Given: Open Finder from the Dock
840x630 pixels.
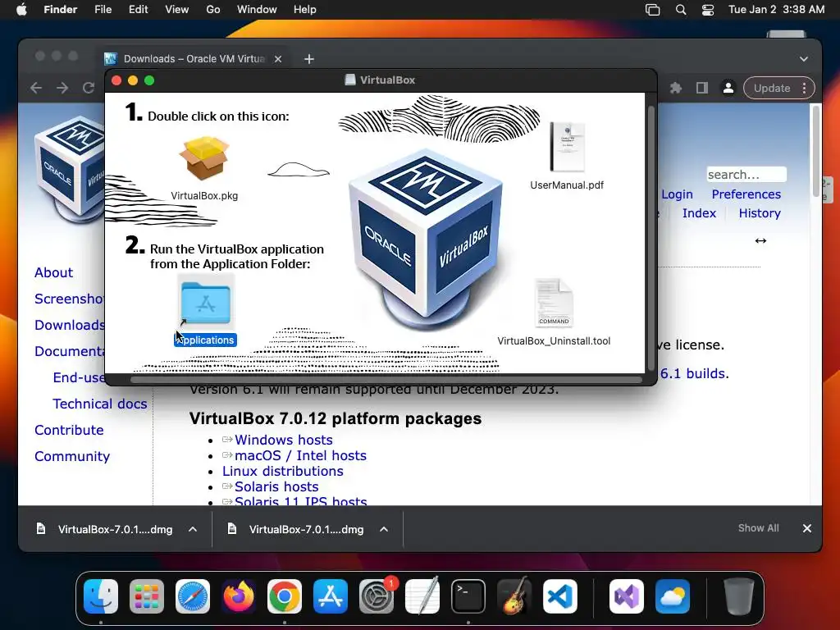Looking at the screenshot, I should coord(101,596).
